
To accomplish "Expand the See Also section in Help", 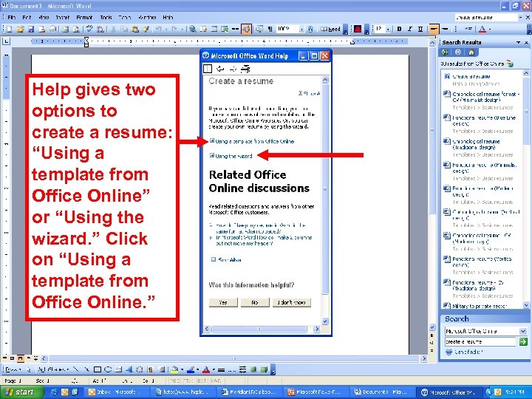I will tap(226, 260).
